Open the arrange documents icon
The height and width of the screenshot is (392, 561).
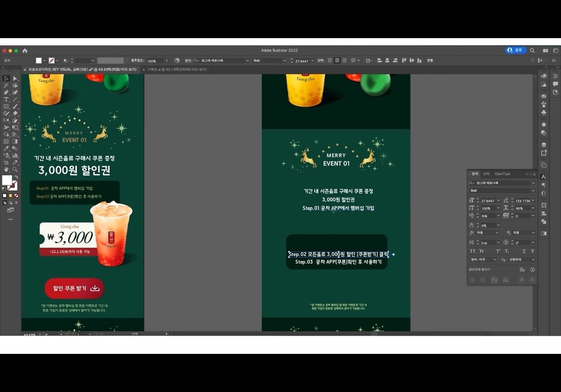click(x=546, y=50)
